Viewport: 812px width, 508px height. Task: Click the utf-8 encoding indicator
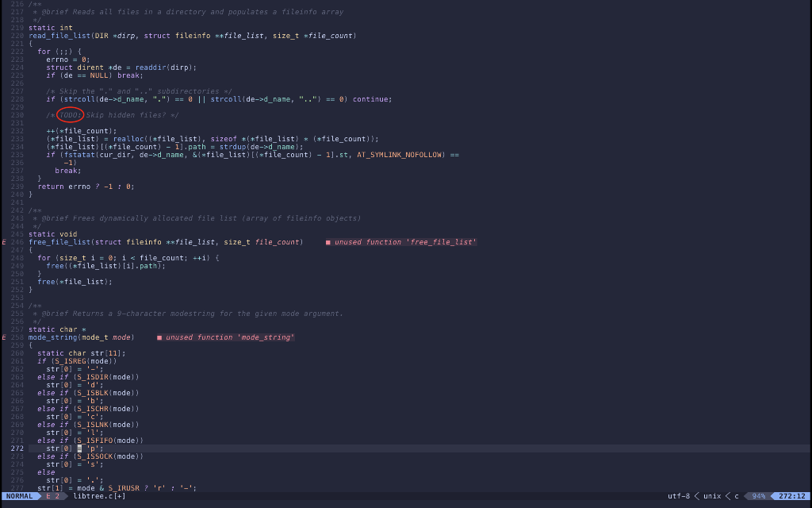tap(679, 495)
